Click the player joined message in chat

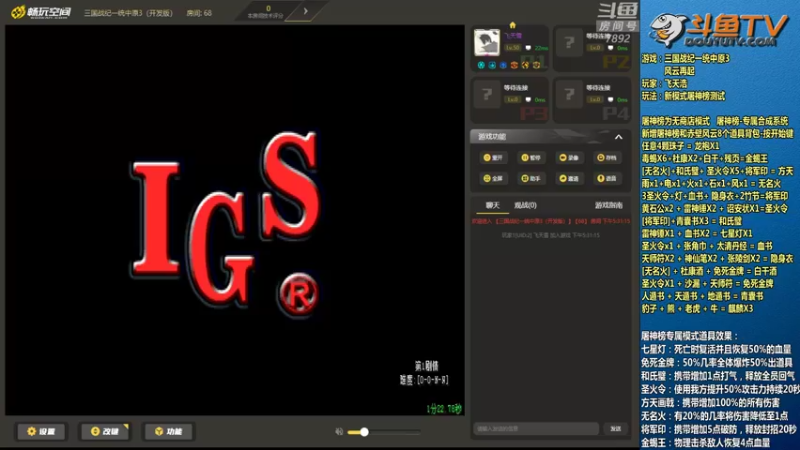coord(551,235)
